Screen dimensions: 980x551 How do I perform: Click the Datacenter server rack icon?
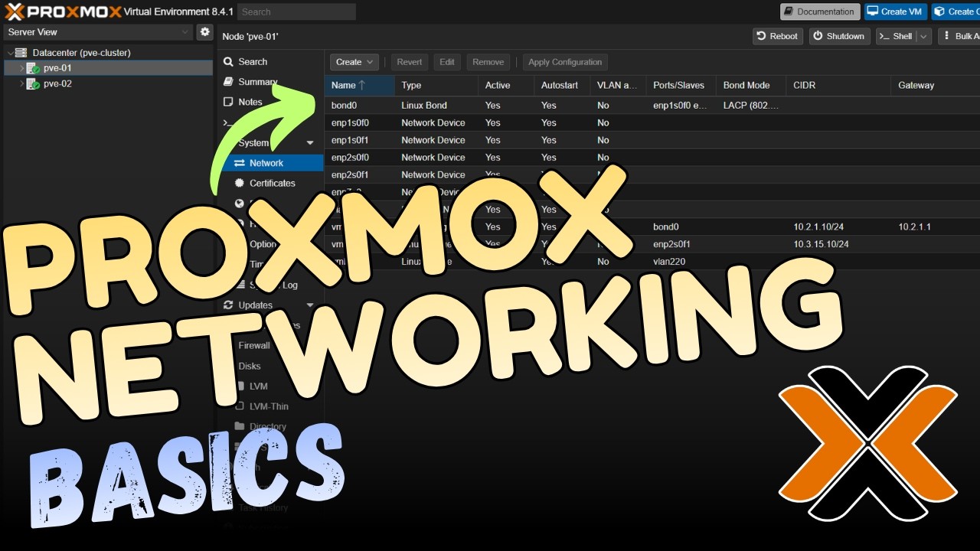(21, 53)
